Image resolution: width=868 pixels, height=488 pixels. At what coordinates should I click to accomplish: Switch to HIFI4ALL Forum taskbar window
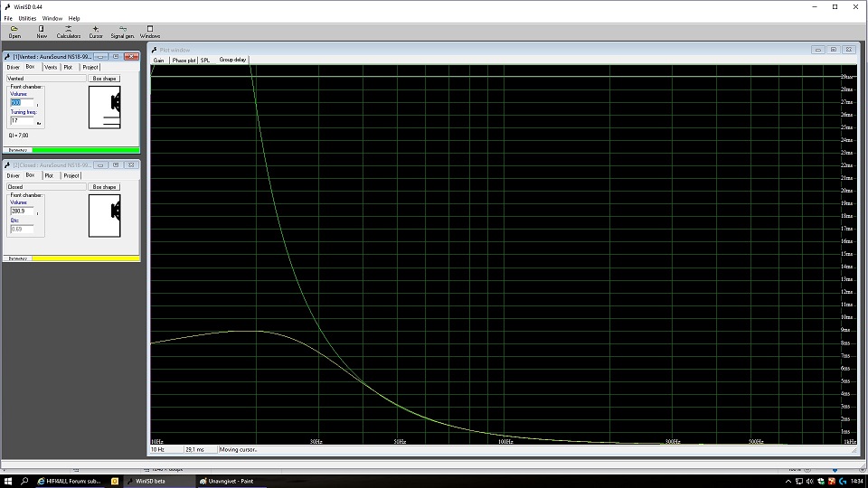(70, 482)
